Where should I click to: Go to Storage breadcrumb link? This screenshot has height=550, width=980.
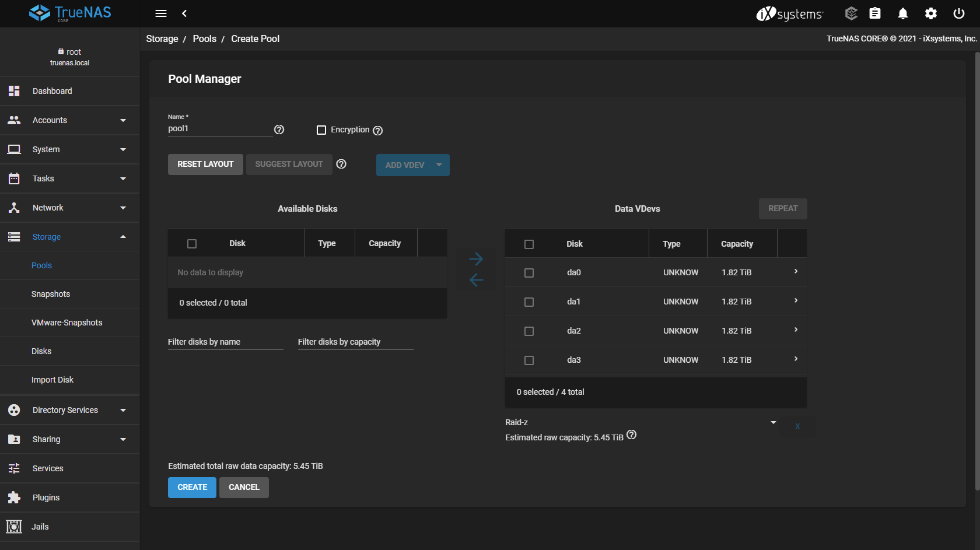(162, 38)
